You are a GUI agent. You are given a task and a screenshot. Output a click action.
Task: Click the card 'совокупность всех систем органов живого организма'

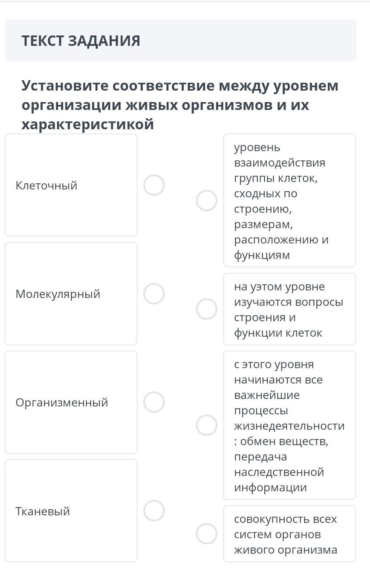289,534
